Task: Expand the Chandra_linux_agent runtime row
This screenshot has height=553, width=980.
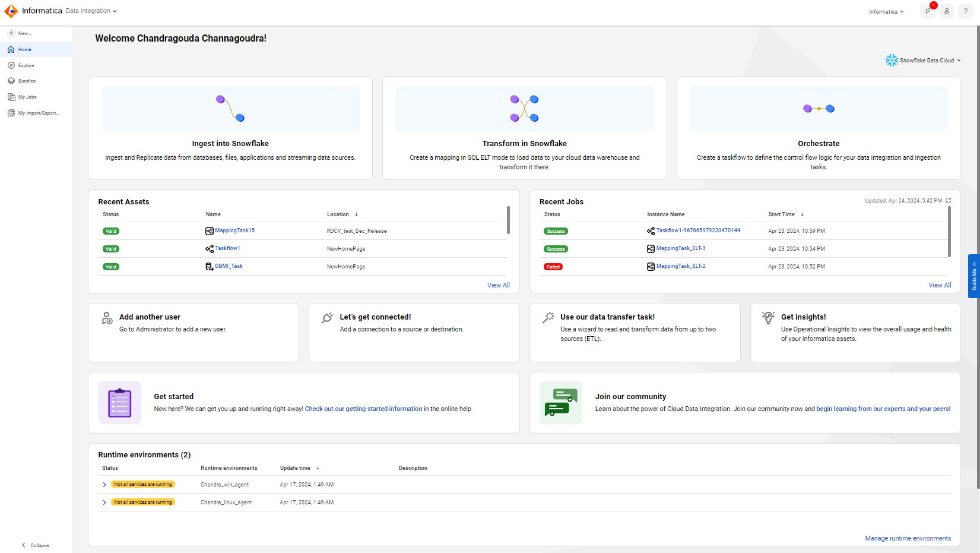Action: (x=104, y=503)
